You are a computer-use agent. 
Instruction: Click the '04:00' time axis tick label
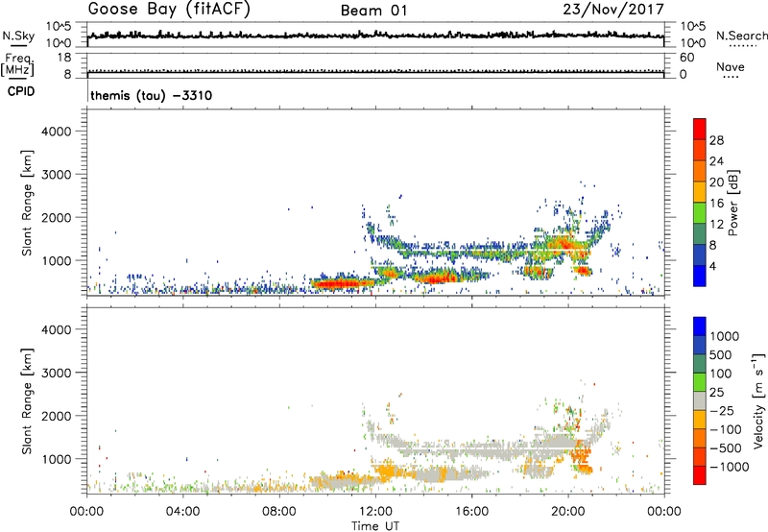(x=183, y=512)
